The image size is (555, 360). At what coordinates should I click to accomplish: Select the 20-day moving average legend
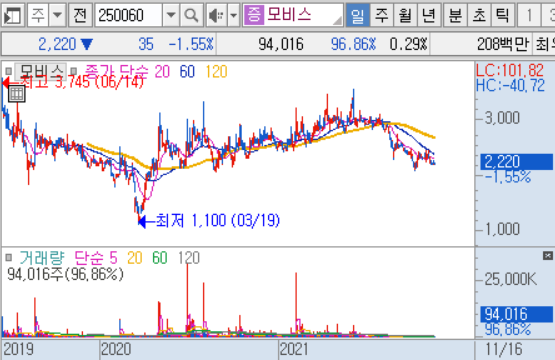pyautogui.click(x=162, y=72)
